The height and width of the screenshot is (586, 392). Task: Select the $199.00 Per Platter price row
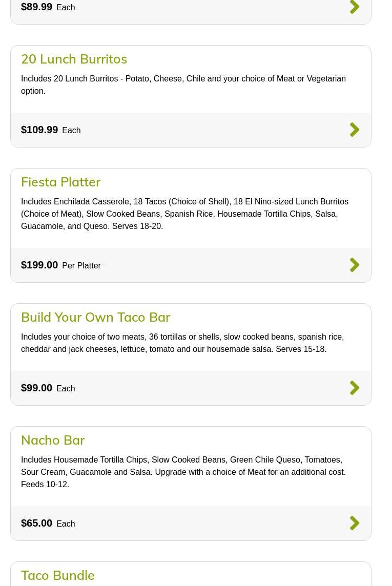[61, 265]
